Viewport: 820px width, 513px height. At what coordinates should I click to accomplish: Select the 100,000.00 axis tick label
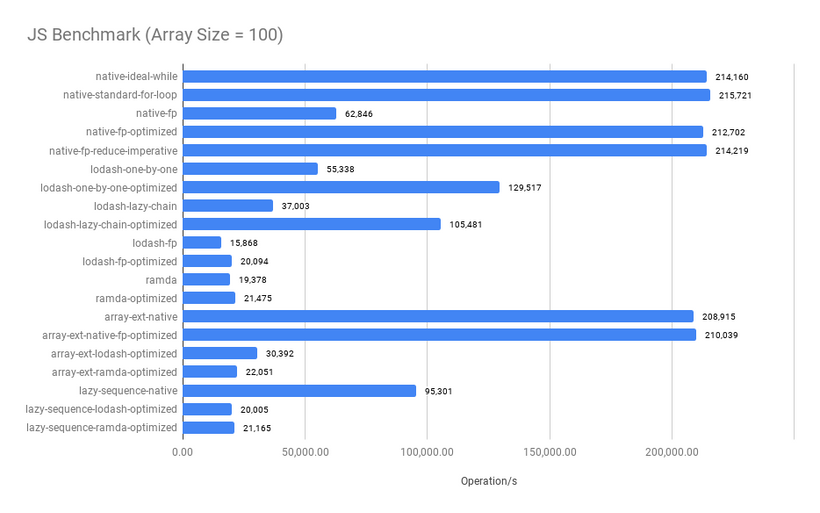point(427,452)
